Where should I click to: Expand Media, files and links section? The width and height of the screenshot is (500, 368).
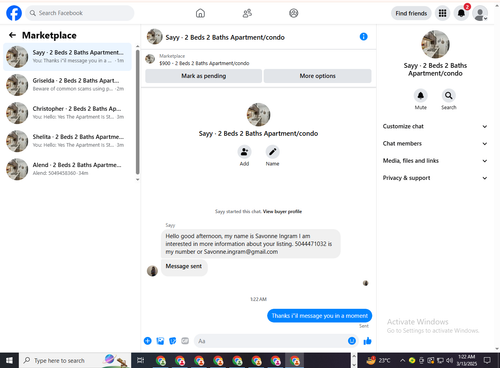tap(435, 161)
